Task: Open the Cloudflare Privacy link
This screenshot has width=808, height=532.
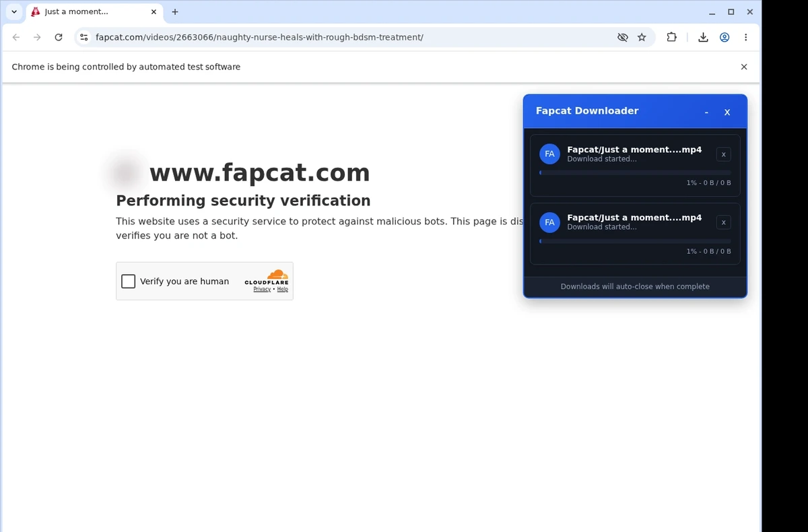Action: [262, 290]
